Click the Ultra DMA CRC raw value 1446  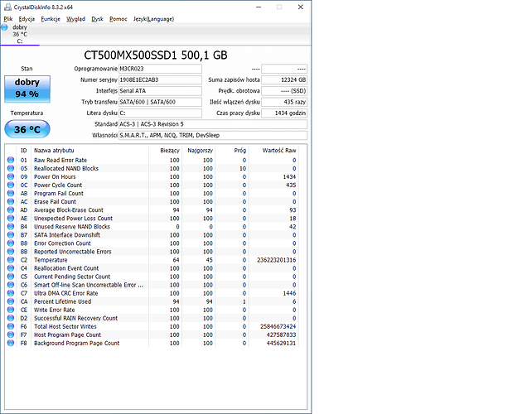289,293
